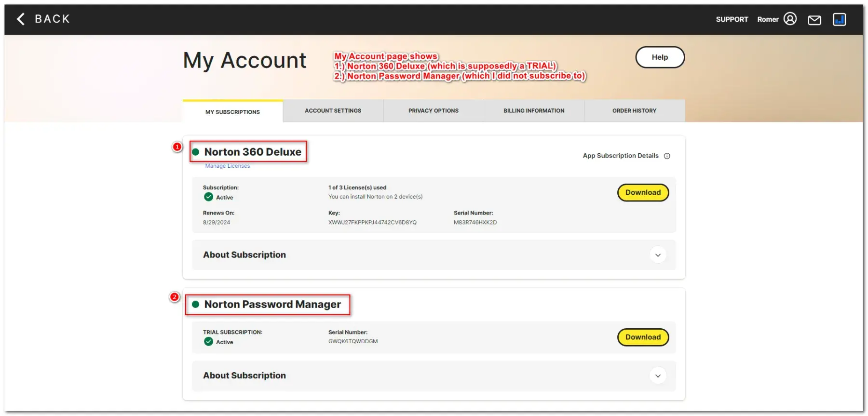This screenshot has height=416, width=868.
Task: Download Norton 360 Deluxe
Action: [643, 192]
